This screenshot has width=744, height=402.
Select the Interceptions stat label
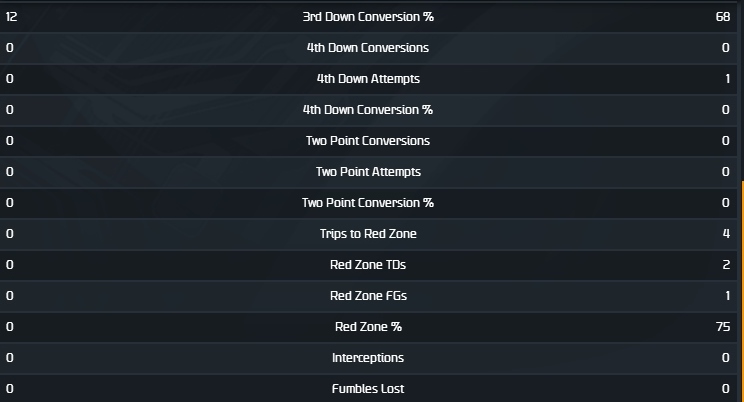[x=367, y=358]
